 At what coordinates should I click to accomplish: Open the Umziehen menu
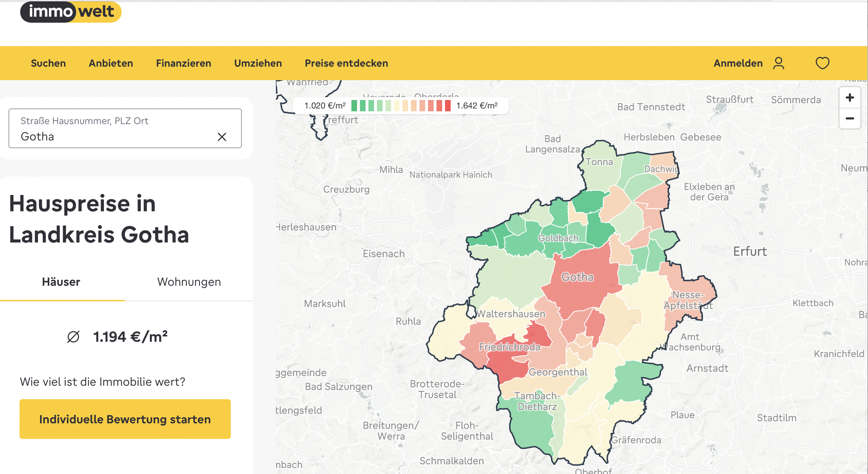click(258, 63)
